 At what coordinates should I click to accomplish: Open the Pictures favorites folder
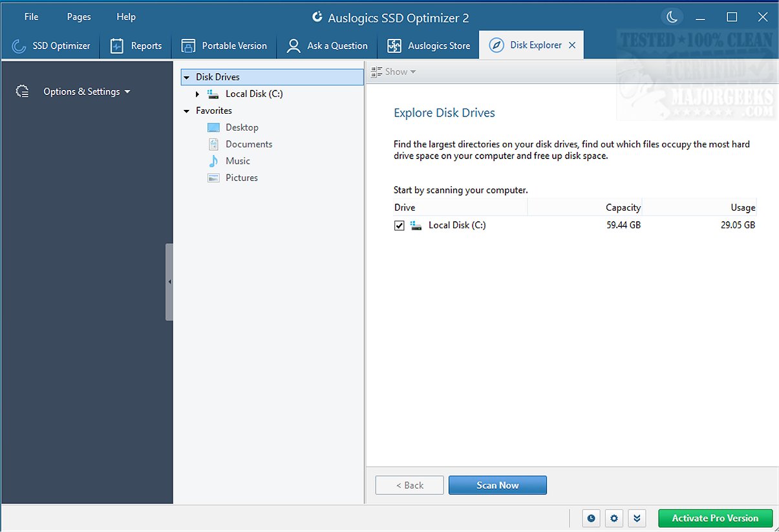[x=241, y=178]
